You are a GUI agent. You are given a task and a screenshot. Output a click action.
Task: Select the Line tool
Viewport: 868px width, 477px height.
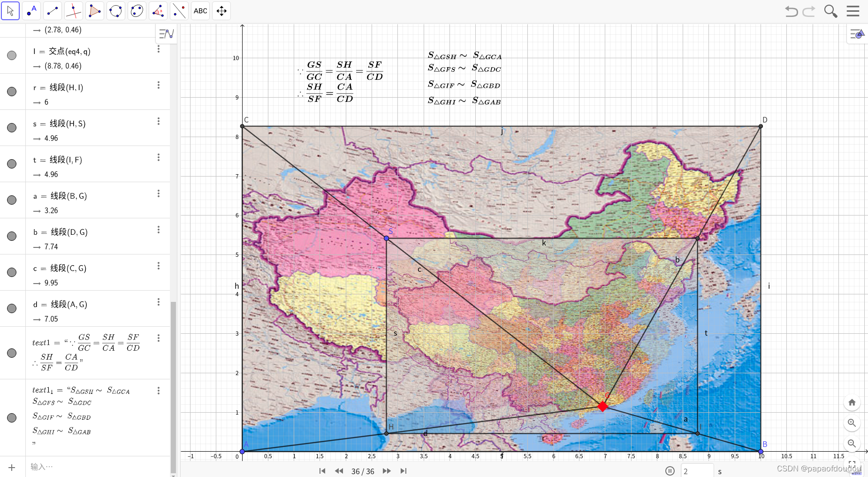tap(53, 11)
